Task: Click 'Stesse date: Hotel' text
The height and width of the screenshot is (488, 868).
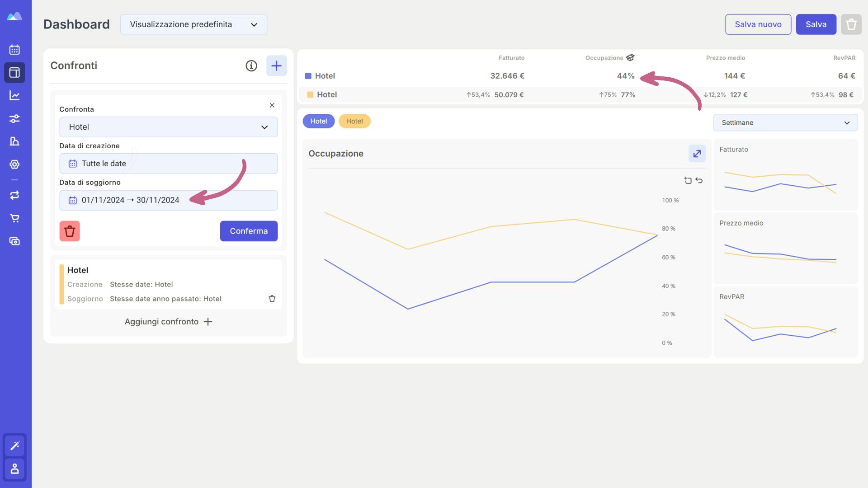Action: coord(142,284)
